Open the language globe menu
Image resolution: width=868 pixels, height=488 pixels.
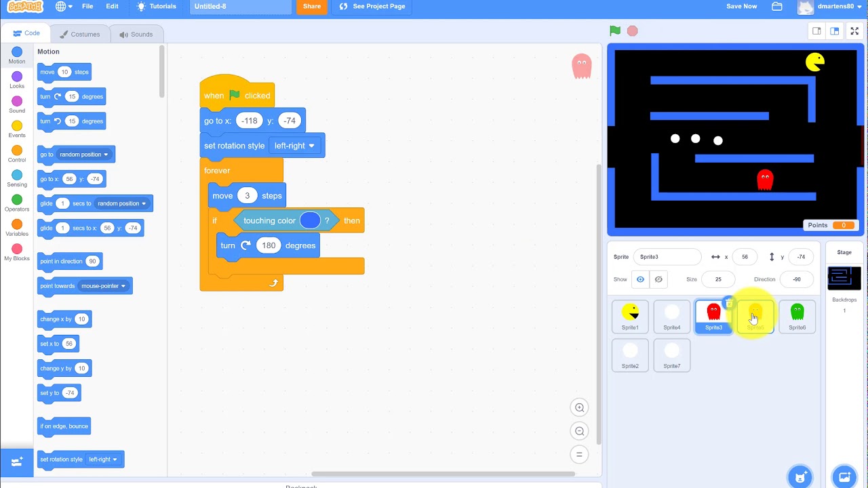tap(64, 6)
